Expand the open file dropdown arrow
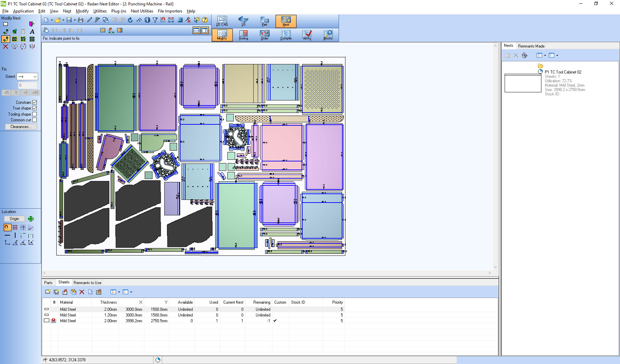Viewport: 620px width, 364px height. tap(63, 20)
